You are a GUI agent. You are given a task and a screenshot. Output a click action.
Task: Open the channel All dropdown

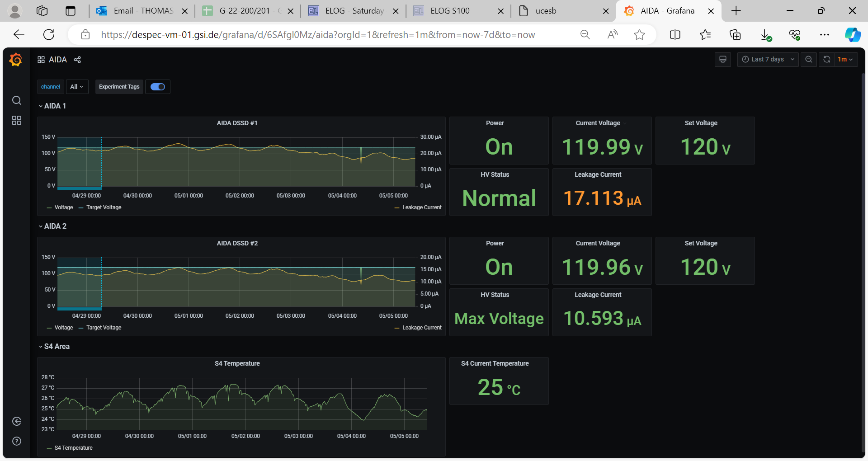pos(77,87)
